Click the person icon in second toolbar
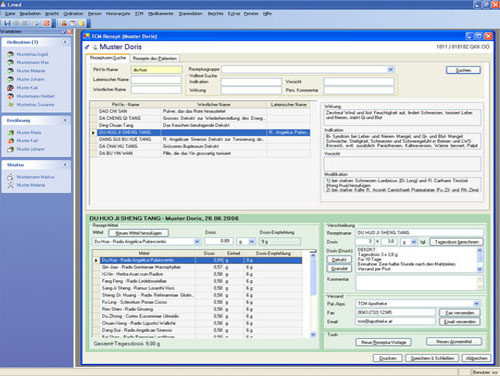 pos(64,23)
